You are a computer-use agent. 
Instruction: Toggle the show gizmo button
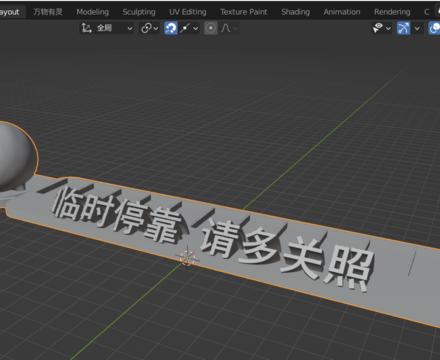tap(403, 28)
